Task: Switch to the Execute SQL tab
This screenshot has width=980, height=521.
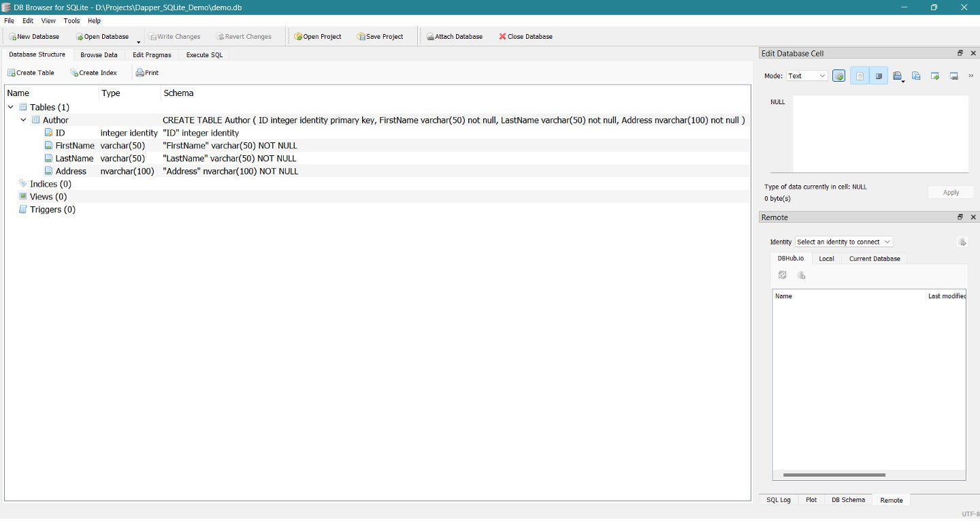Action: (204, 54)
